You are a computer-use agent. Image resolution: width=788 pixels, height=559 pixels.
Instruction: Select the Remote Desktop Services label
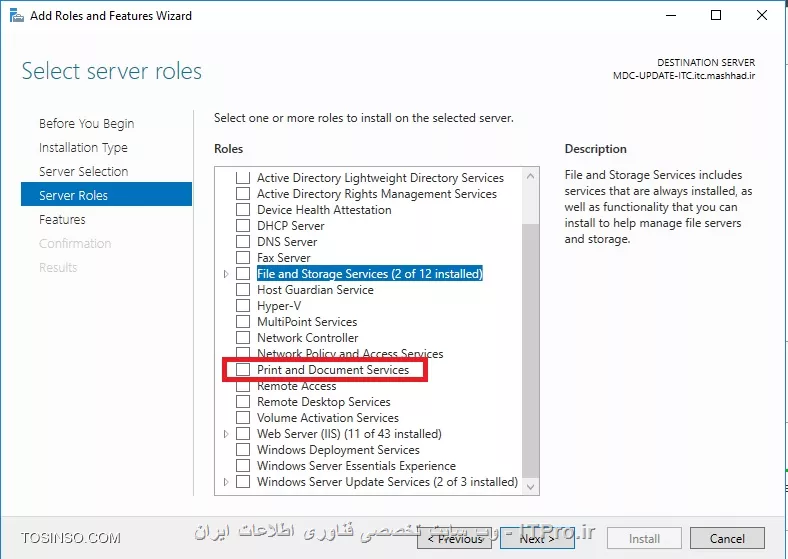click(x=324, y=402)
